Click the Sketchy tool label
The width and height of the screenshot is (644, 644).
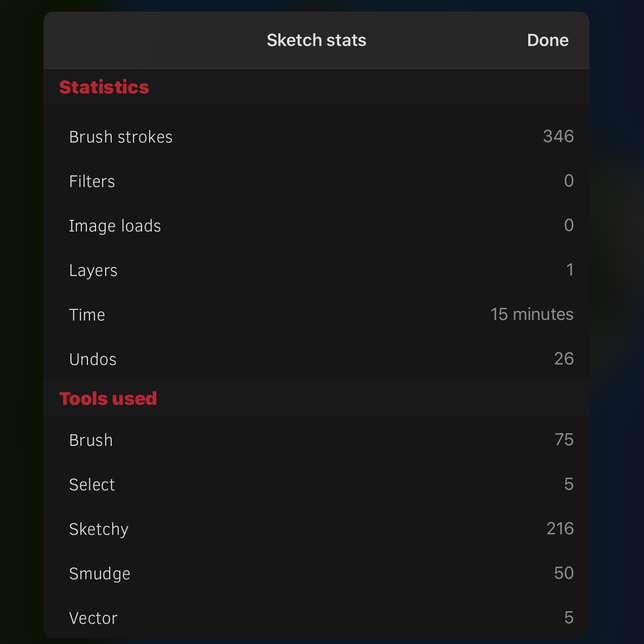(x=99, y=529)
